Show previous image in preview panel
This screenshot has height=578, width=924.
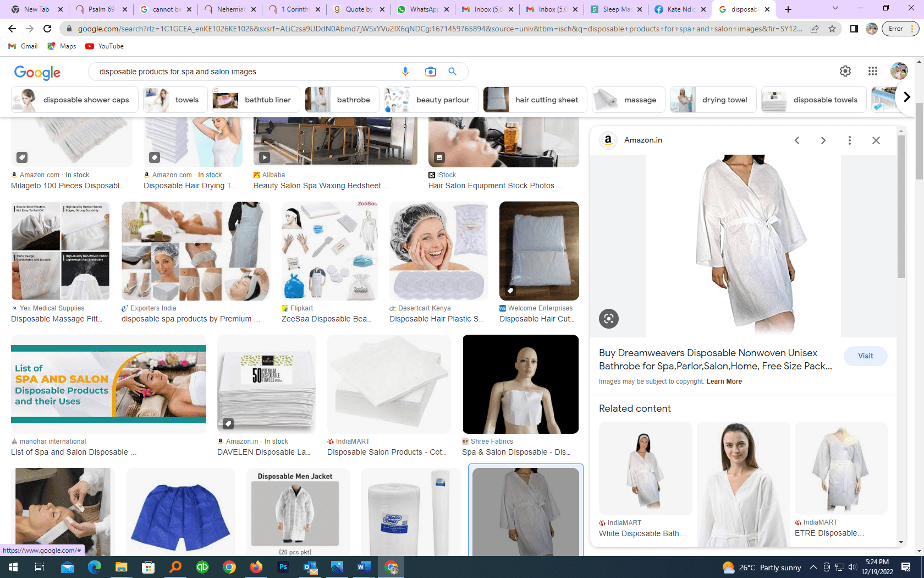[x=797, y=140]
